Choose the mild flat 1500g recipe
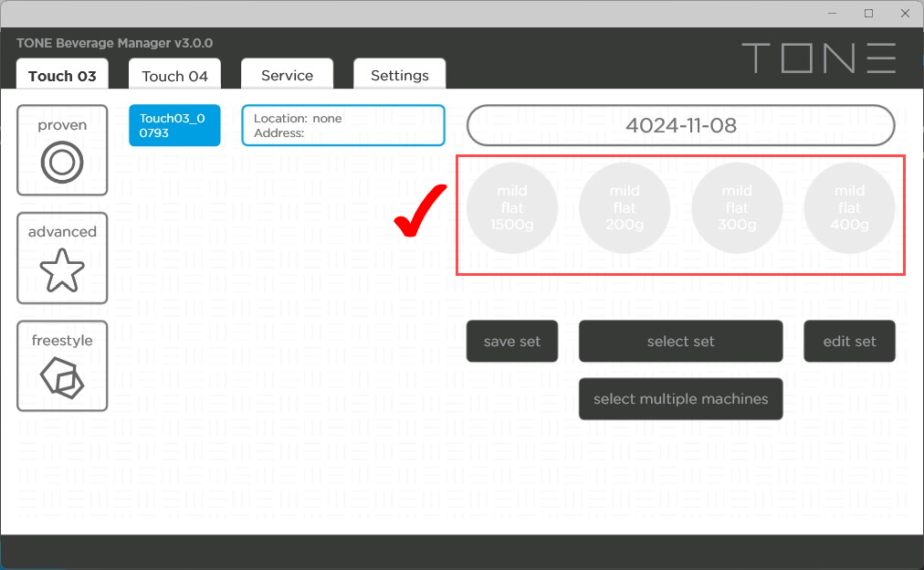 coord(512,208)
